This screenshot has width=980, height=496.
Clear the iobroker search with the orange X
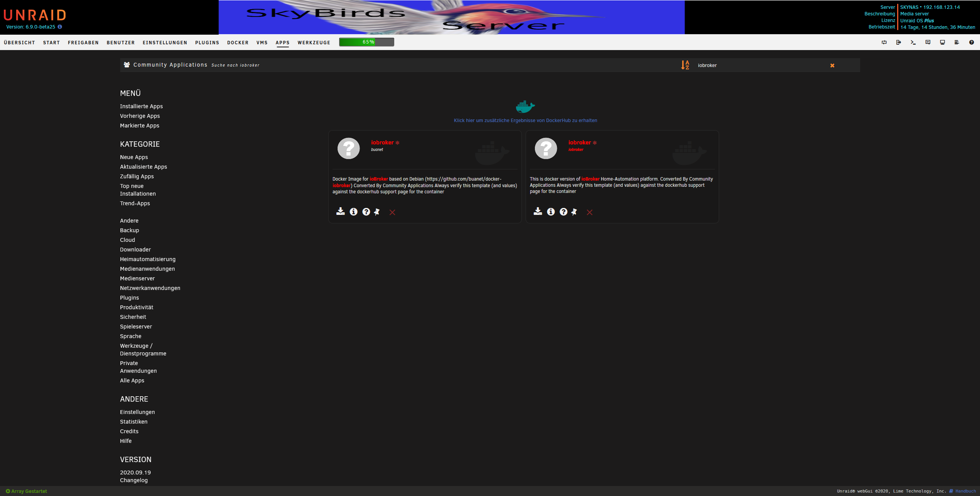pyautogui.click(x=832, y=65)
